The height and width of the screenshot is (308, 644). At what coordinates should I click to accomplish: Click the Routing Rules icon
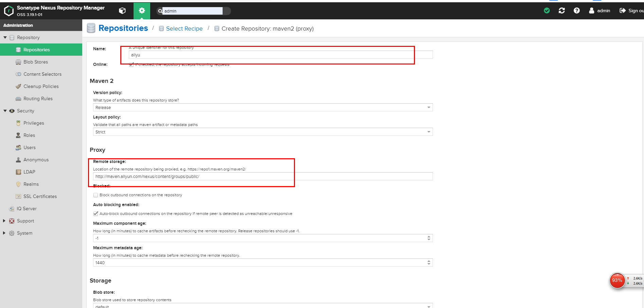click(x=18, y=98)
